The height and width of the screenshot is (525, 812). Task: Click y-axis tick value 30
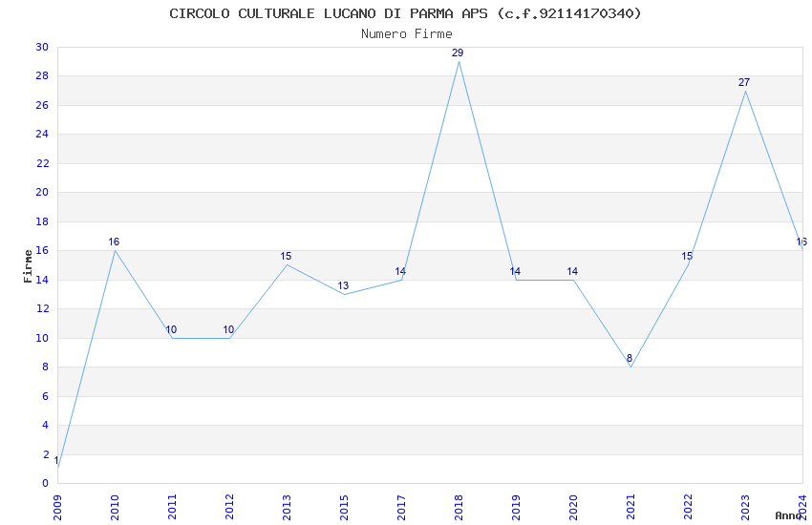coord(42,47)
